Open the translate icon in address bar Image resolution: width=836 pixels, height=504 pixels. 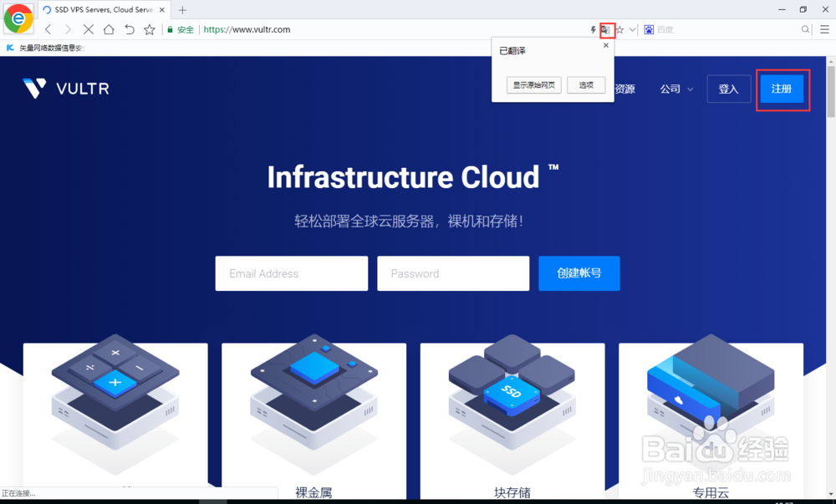[605, 30]
